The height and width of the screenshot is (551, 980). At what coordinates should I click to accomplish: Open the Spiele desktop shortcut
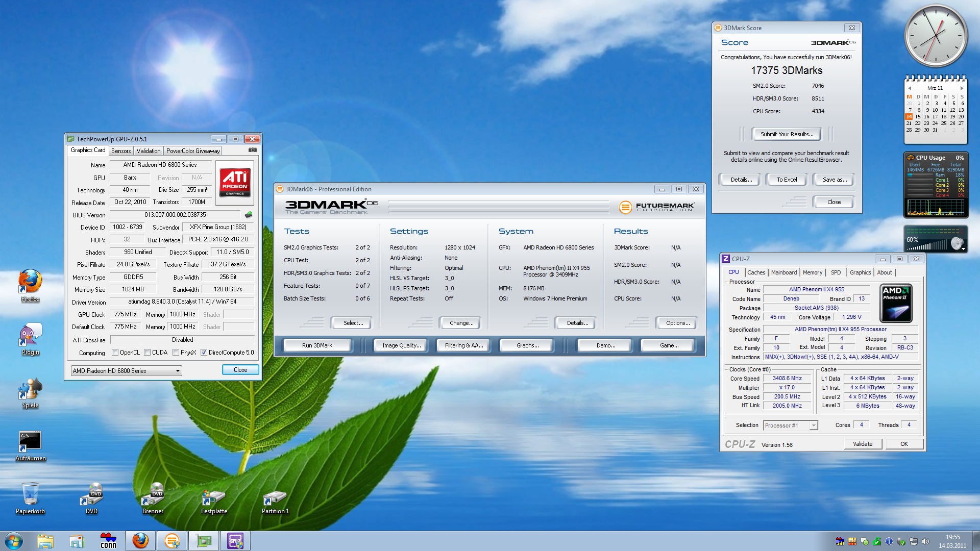tap(31, 393)
